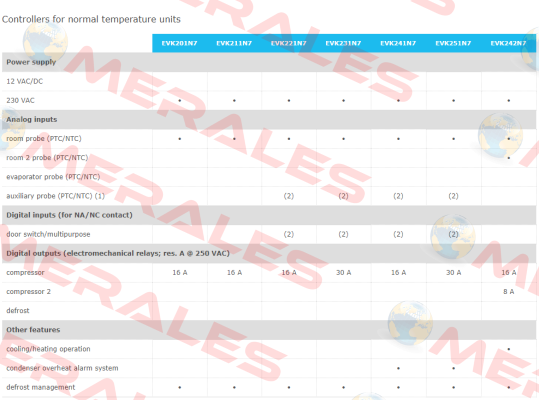The width and height of the screenshot is (539, 400).
Task: Click compressor '16 A' value under EVK221N7
Action: coord(289,273)
